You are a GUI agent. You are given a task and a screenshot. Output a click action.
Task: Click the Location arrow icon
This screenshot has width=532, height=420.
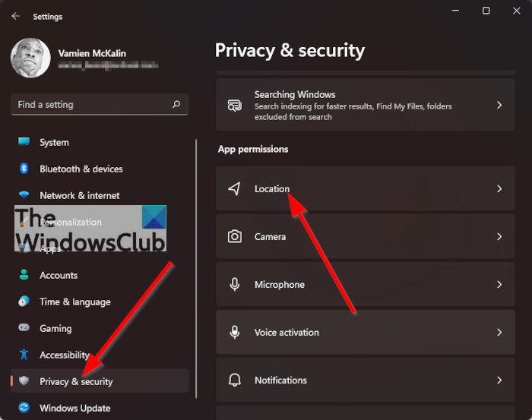[235, 188]
